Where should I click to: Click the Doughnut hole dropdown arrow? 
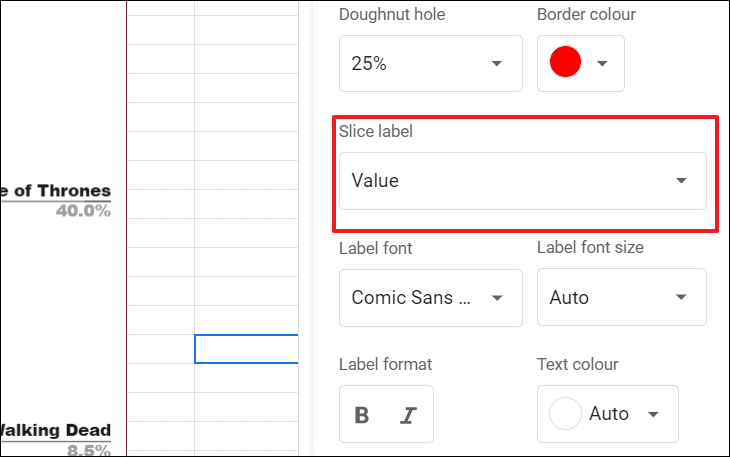point(496,64)
